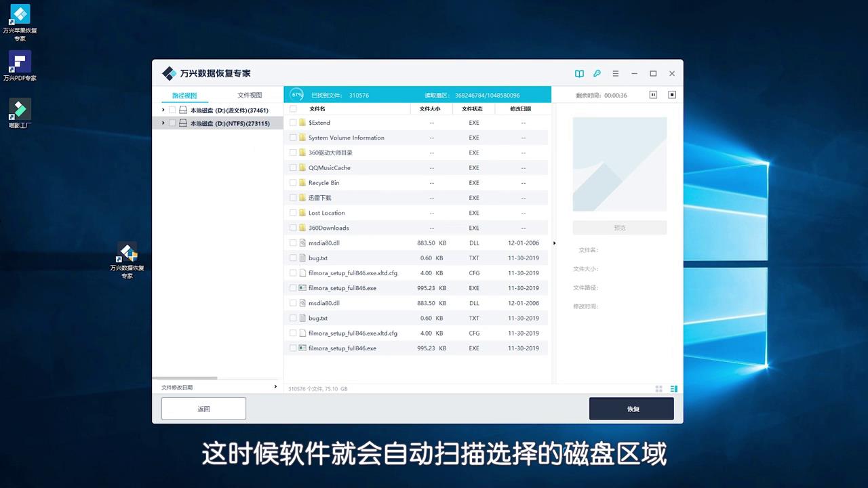Viewport: 868px width, 488px height.
Task: Open the 文件修改日期 filter expander
Action: tap(275, 386)
